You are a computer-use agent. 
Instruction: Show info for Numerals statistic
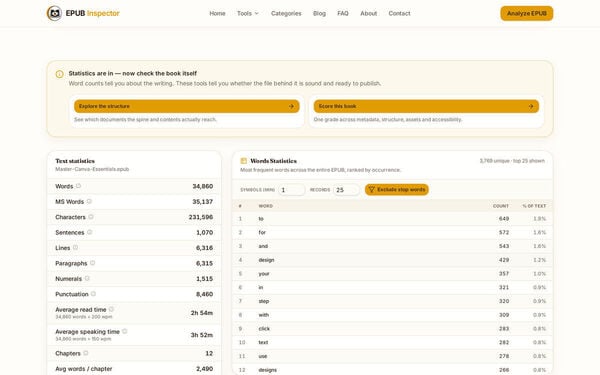point(87,278)
